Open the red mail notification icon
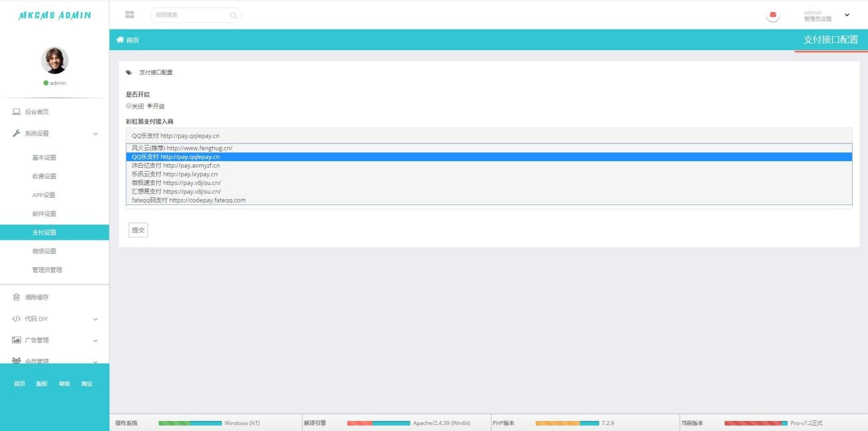The width and height of the screenshot is (868, 431). pyautogui.click(x=773, y=15)
